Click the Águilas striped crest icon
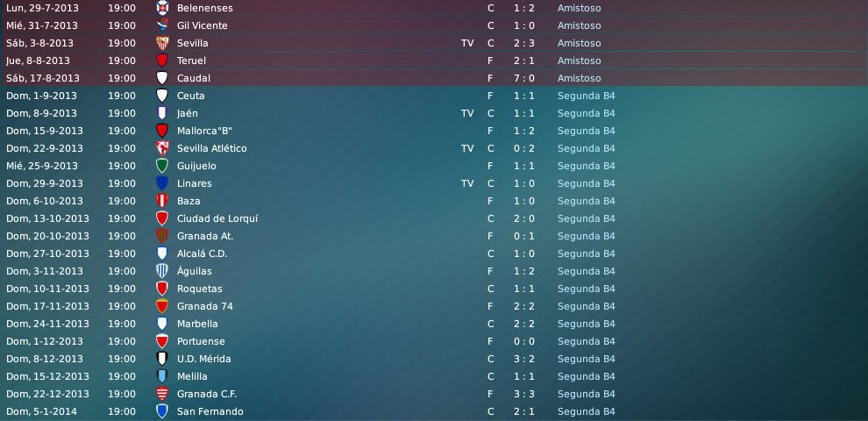Viewport: 868px width, 421px height. tap(162, 271)
